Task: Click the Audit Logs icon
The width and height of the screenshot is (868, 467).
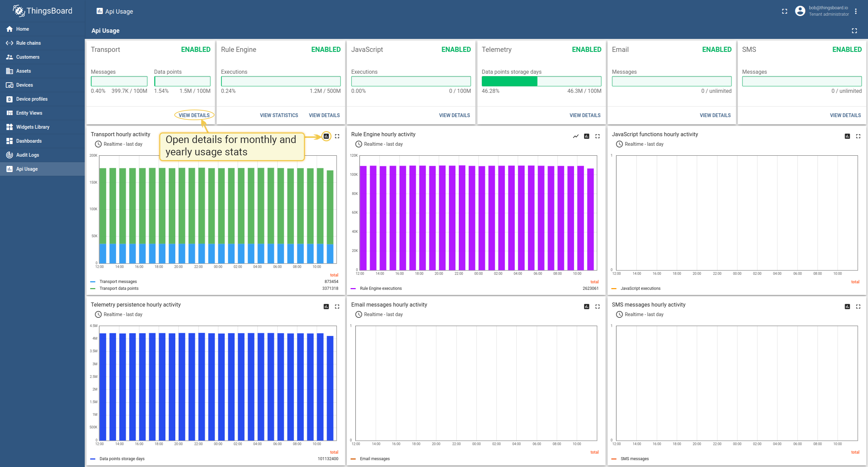Action: tap(10, 155)
